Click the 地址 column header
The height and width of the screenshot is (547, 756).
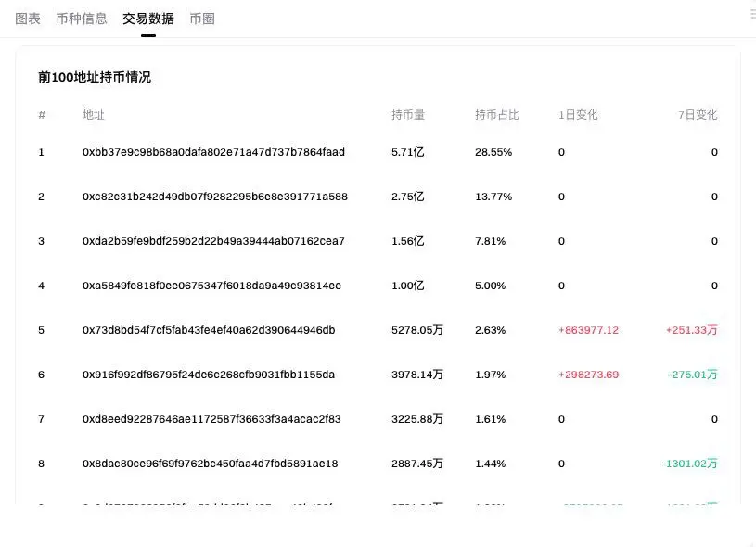pos(93,115)
